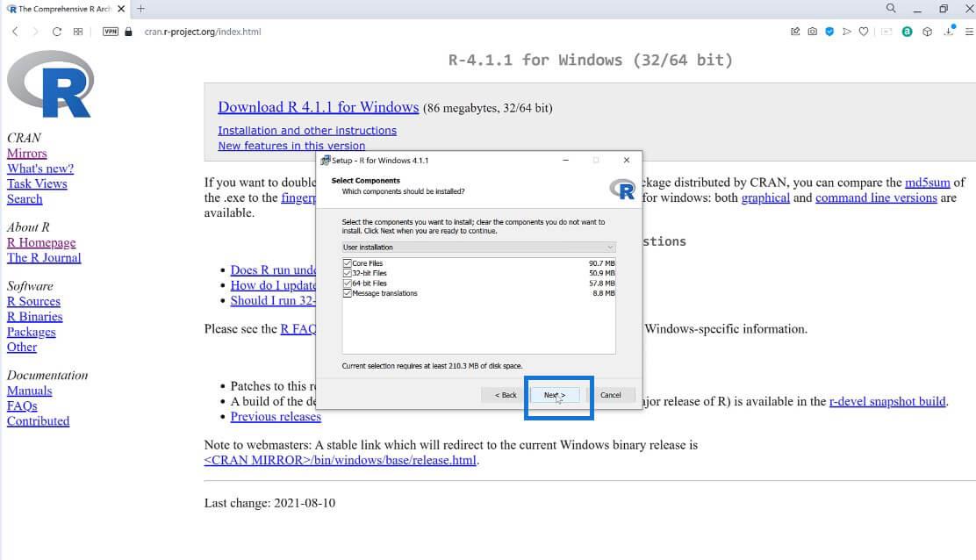Image resolution: width=976 pixels, height=560 pixels.
Task: Go back to the previous browser page
Action: point(15,32)
